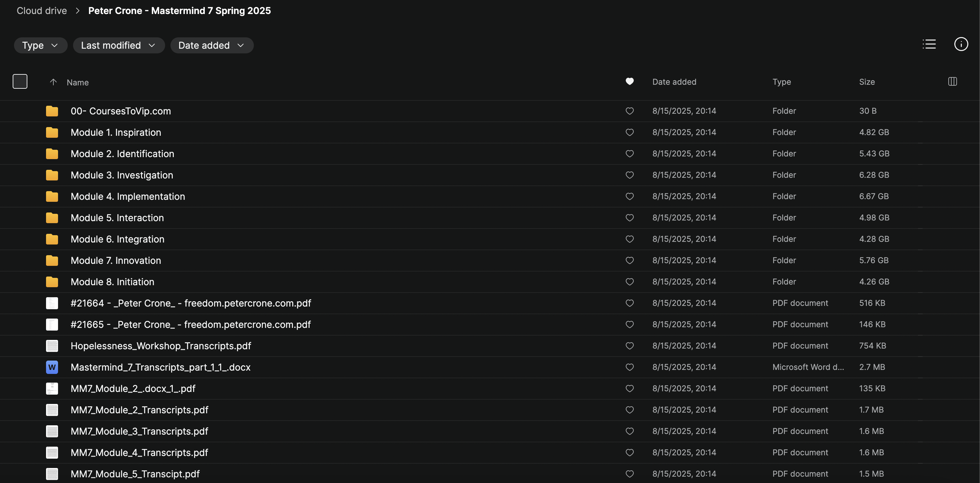The image size is (980, 483).
Task: Favorite the MM7_Module_2_Transcripts.pdf file
Action: (629, 410)
